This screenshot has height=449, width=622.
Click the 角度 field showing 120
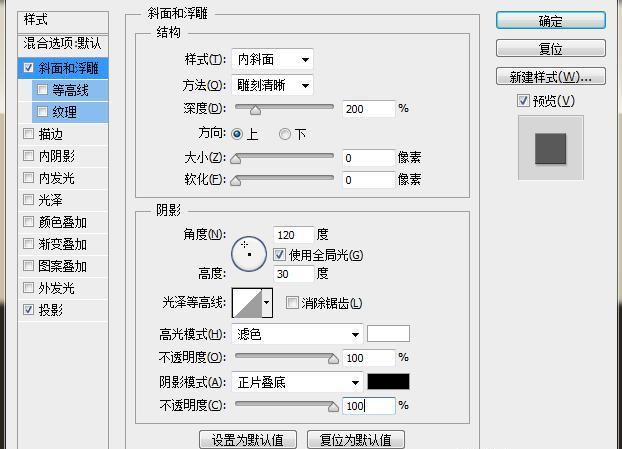pos(294,235)
